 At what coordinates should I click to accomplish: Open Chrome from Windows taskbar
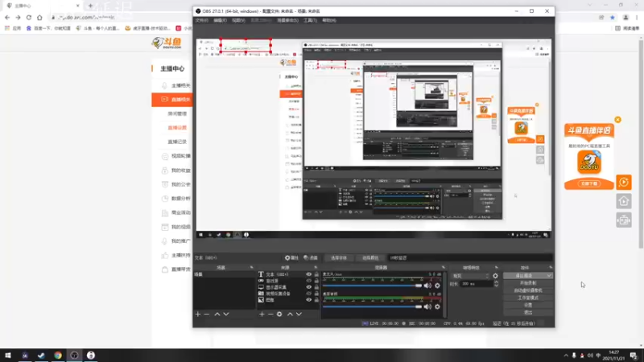click(x=57, y=356)
